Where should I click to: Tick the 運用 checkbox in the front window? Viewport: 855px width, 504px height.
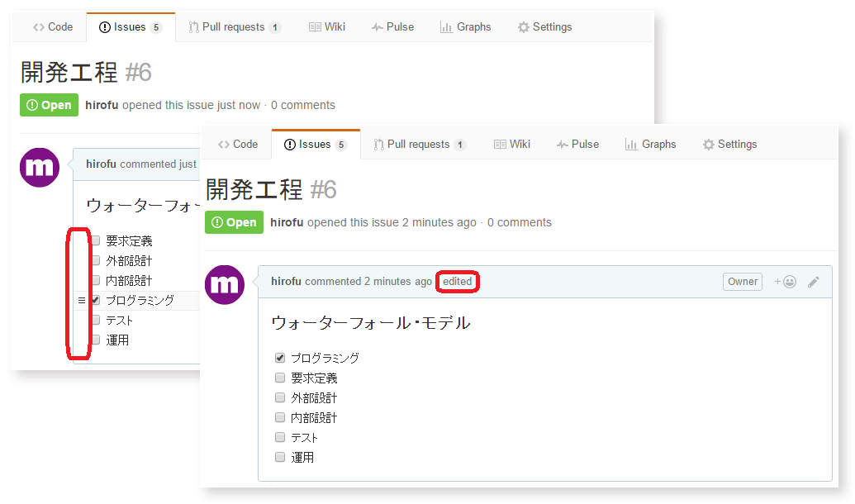click(x=280, y=458)
